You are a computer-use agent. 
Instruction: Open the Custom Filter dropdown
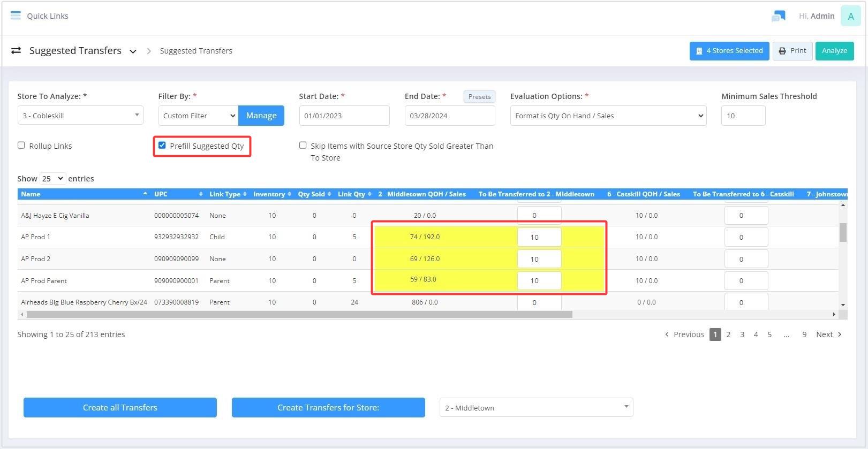tap(198, 116)
